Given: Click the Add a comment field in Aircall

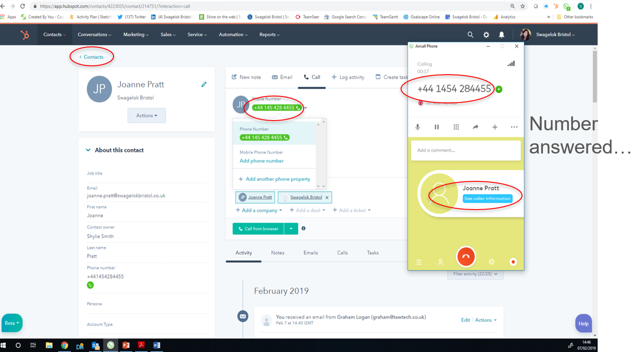Looking at the screenshot, I should [465, 150].
